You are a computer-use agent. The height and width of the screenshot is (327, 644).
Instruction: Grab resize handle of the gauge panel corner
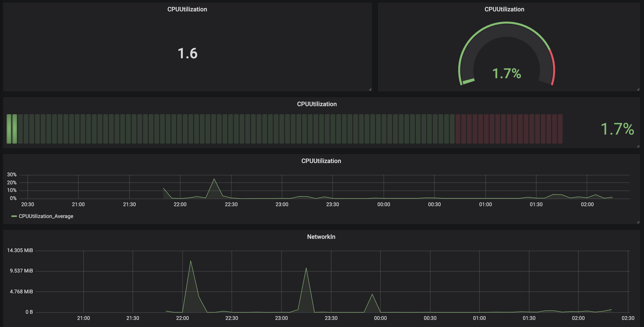click(x=638, y=89)
